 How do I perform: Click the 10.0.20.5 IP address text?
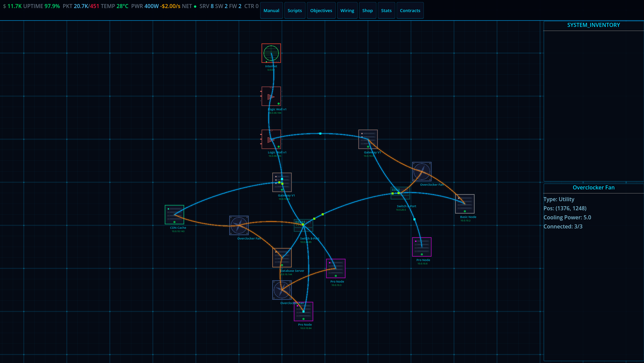(401, 210)
